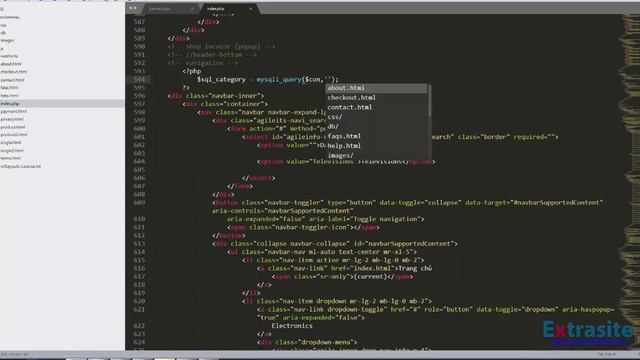This screenshot has height=360, width=640.
Task: Choose db/ in the autocomplete list
Action: (x=377, y=127)
